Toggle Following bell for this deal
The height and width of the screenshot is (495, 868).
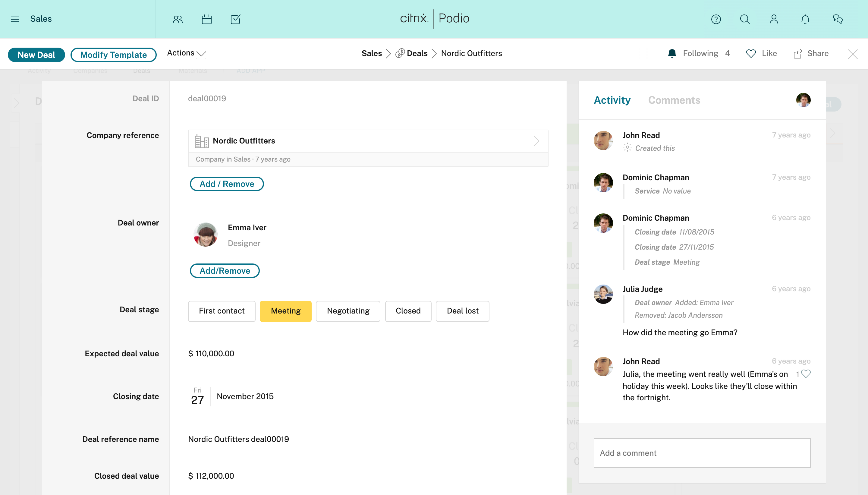[672, 53]
